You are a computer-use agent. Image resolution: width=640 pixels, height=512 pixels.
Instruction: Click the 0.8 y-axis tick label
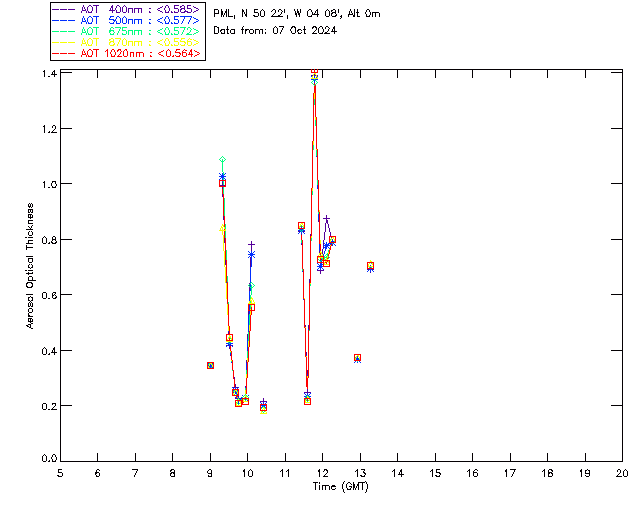click(49, 240)
